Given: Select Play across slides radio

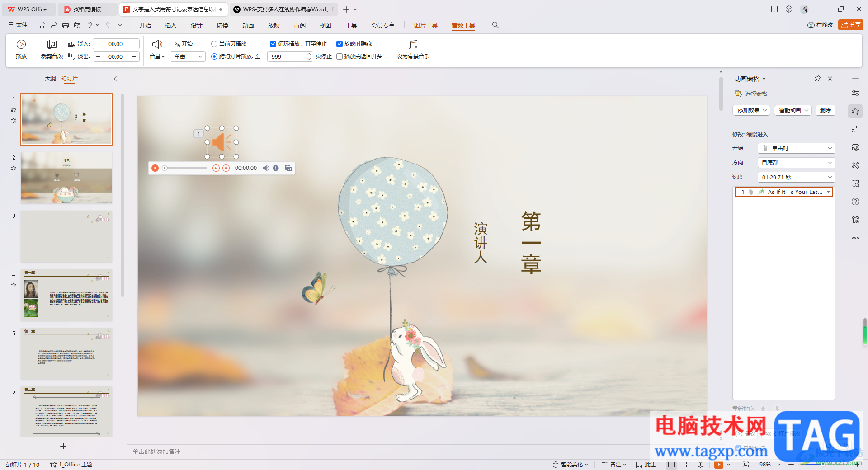Looking at the screenshot, I should pyautogui.click(x=214, y=56).
